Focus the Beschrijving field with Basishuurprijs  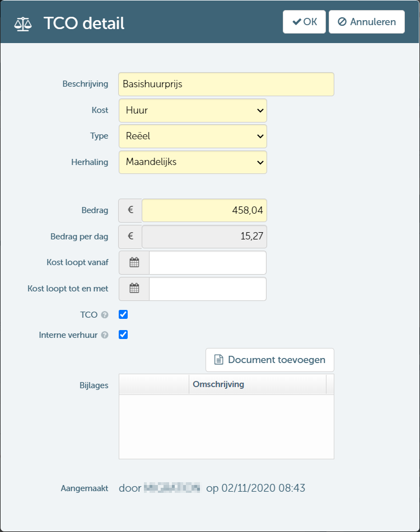(x=226, y=84)
